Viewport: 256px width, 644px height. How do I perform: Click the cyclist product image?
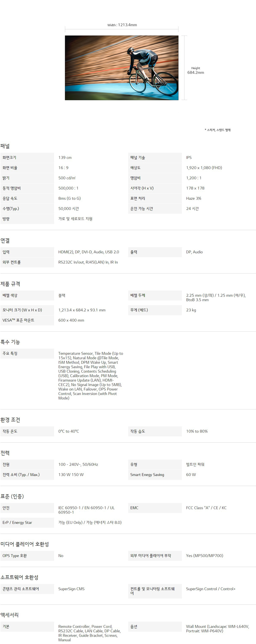coord(121,68)
